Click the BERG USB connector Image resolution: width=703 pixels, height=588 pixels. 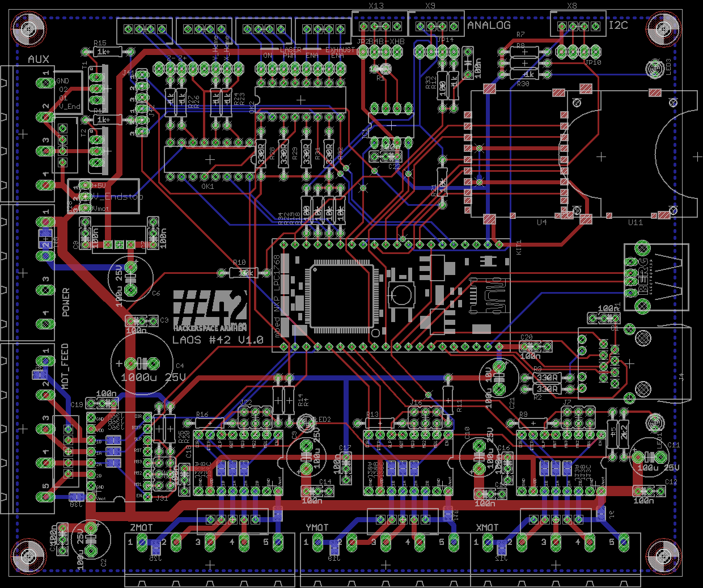click(657, 277)
